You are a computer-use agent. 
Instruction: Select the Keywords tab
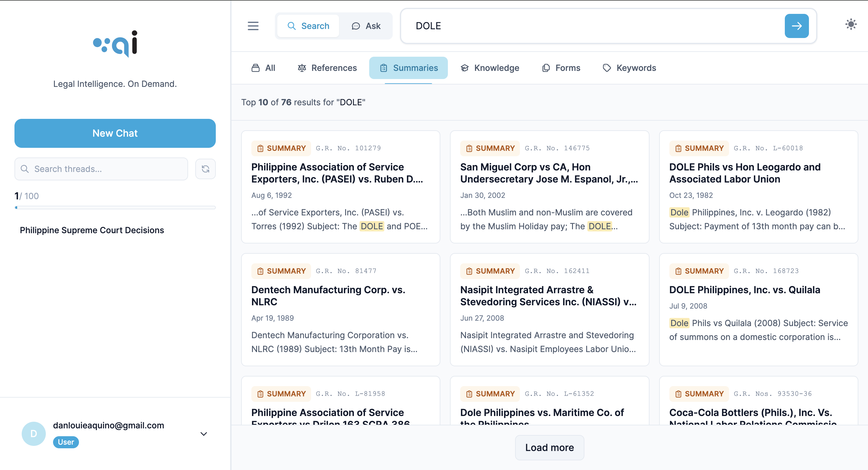[629, 68]
